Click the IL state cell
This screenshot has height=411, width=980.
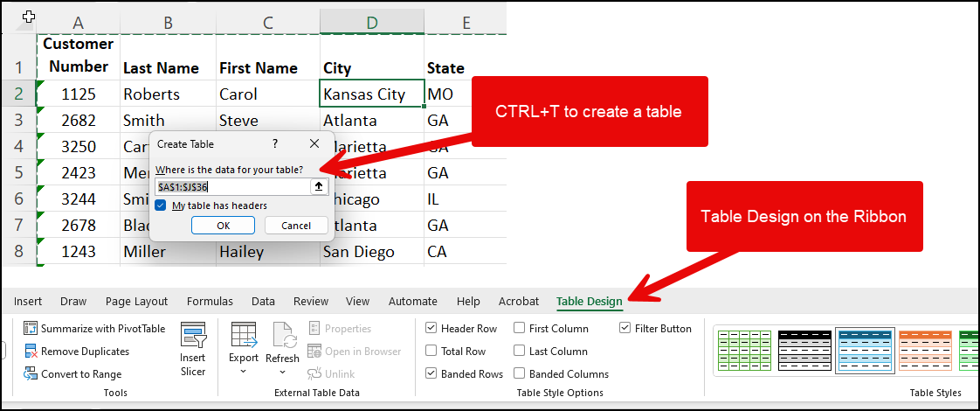pyautogui.click(x=466, y=199)
